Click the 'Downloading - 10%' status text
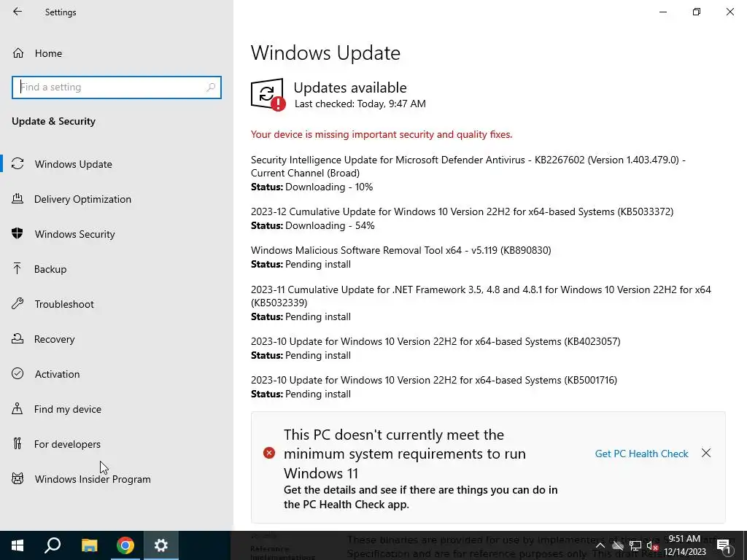 [x=329, y=187]
